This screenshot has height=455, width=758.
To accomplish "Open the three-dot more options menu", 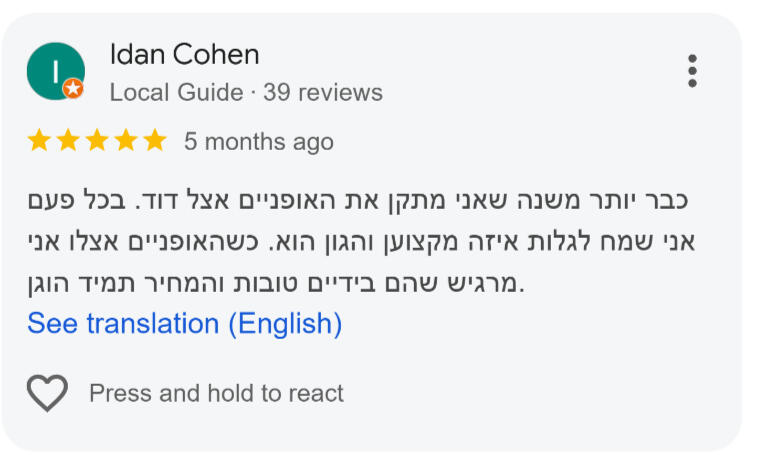I will tap(692, 71).
